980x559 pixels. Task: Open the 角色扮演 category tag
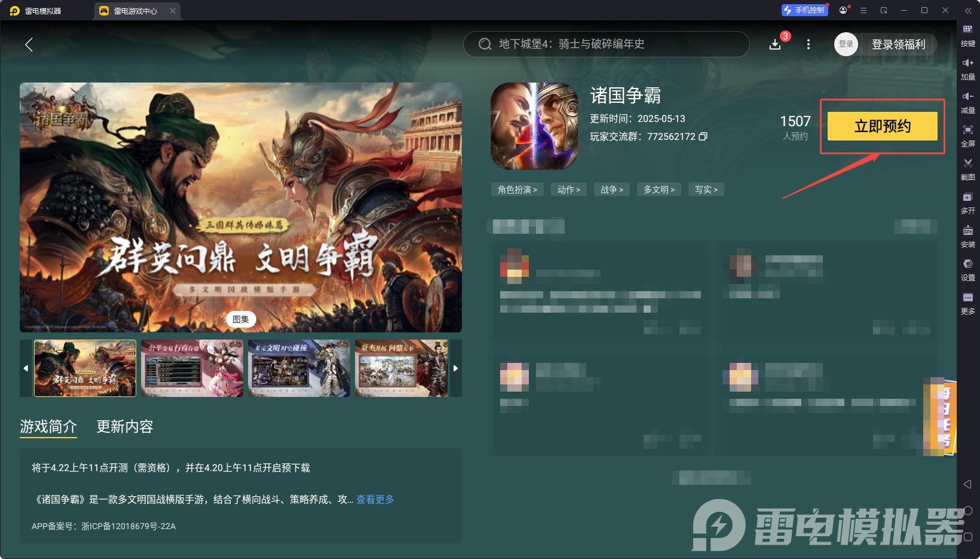click(x=517, y=190)
